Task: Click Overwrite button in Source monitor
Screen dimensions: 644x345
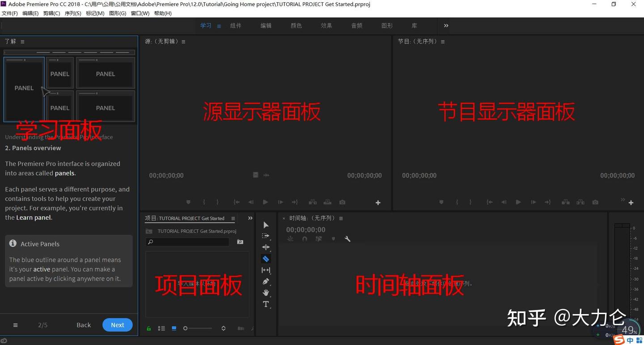Action: click(327, 202)
